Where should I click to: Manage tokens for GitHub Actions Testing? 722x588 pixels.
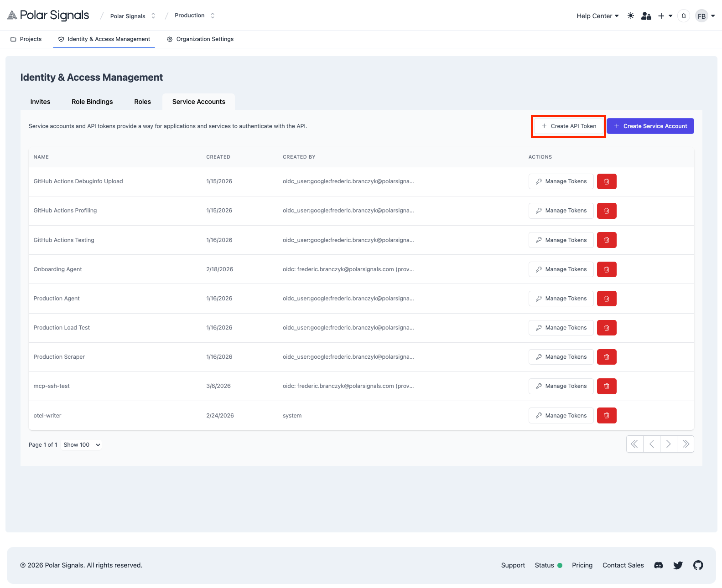[561, 240]
